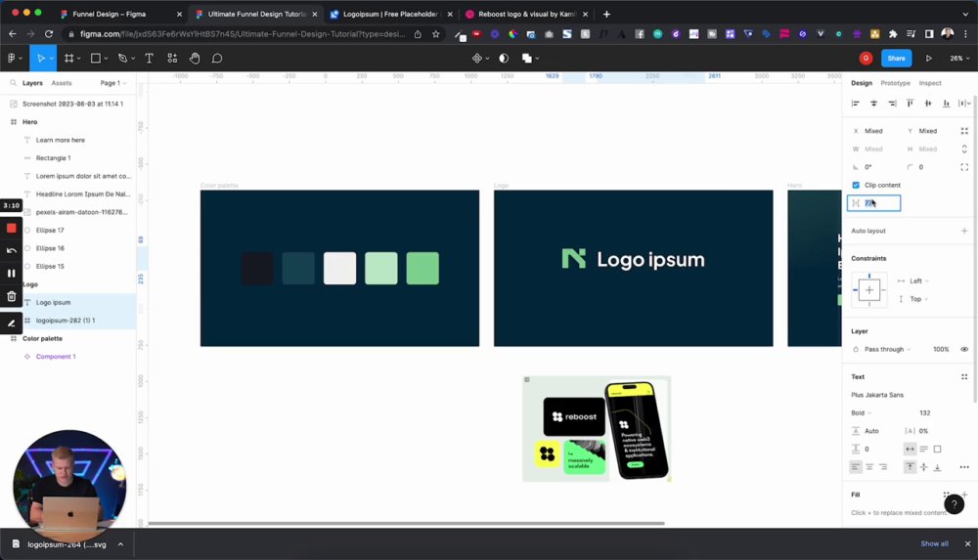Click the search icon in Layers panel
Image resolution: width=978 pixels, height=560 pixels.
pos(13,83)
